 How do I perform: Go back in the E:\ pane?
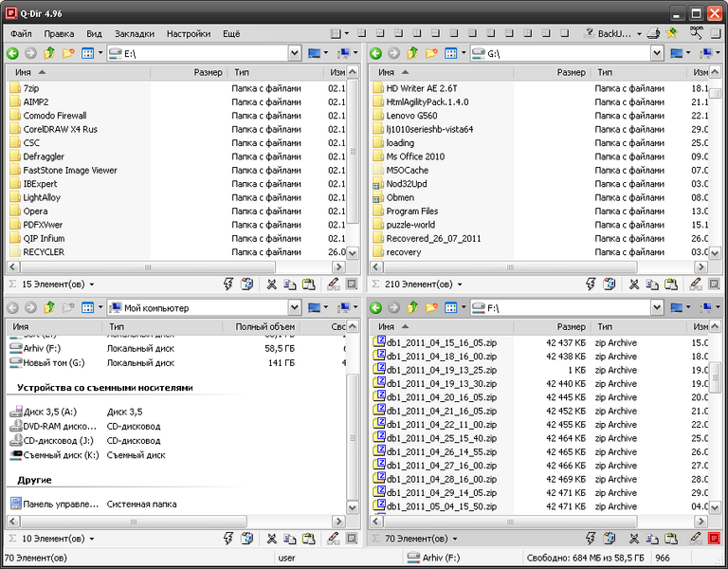coord(12,53)
